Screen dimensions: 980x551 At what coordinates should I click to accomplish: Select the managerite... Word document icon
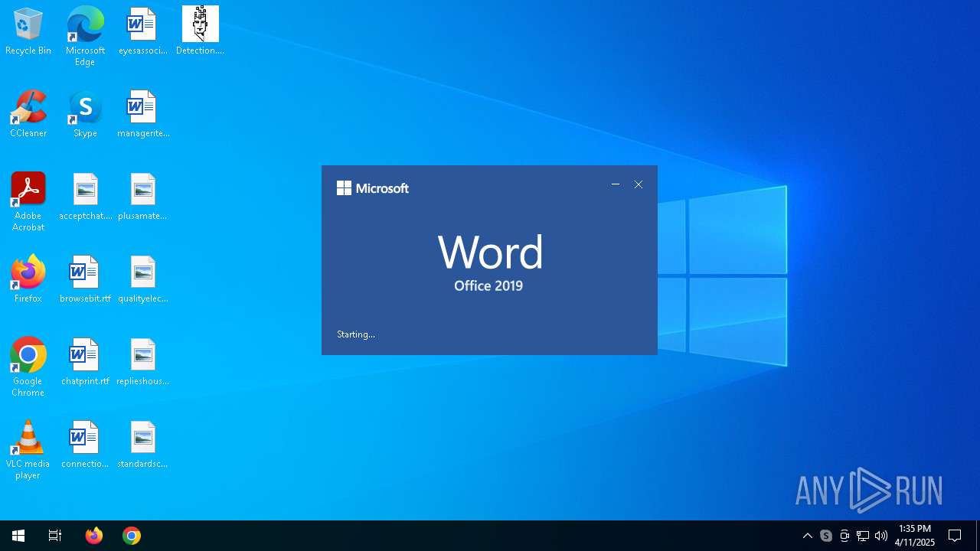pos(142,114)
